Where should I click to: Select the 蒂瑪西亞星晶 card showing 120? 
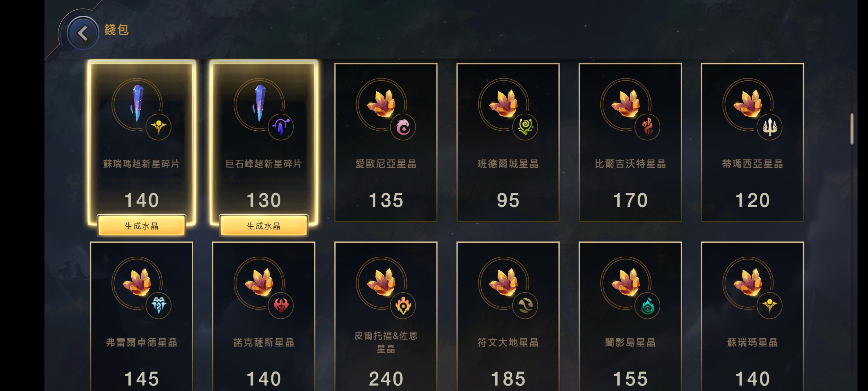click(753, 143)
